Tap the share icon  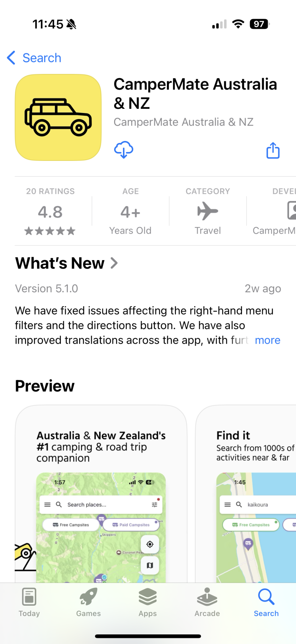[273, 150]
